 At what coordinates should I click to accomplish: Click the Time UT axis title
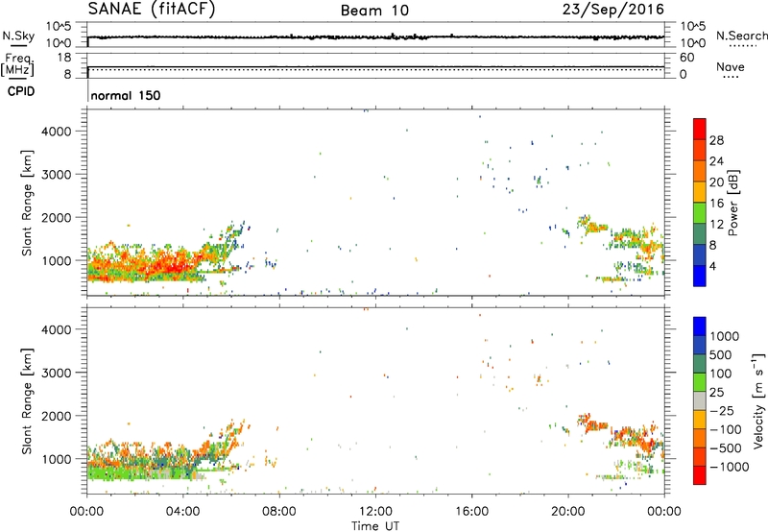click(375, 526)
